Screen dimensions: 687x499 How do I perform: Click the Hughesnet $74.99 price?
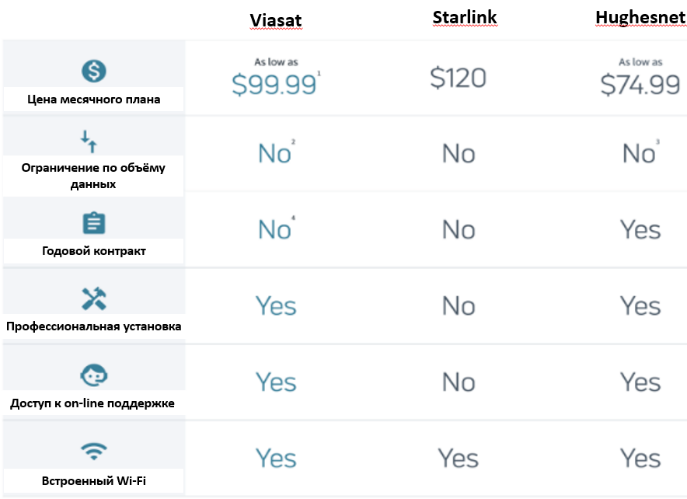click(640, 86)
